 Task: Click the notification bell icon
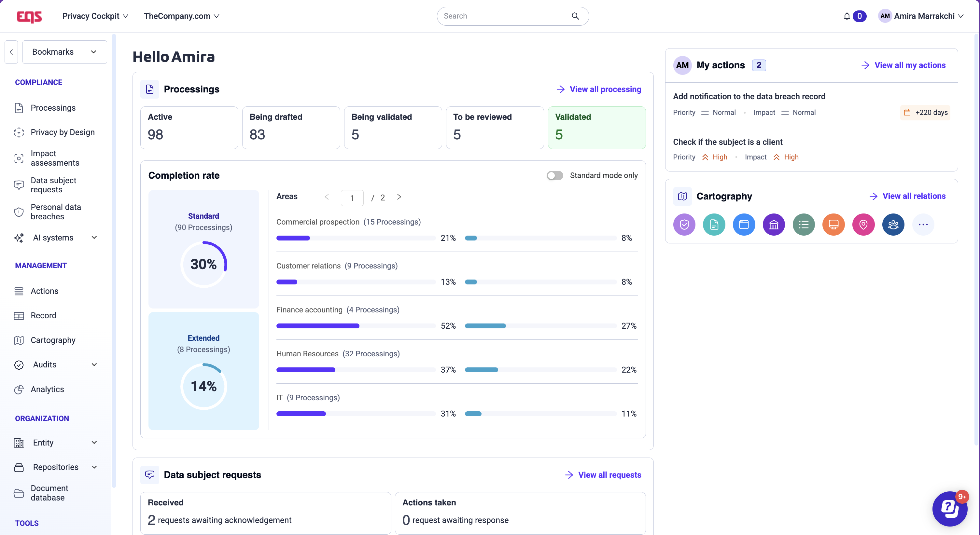tap(847, 16)
